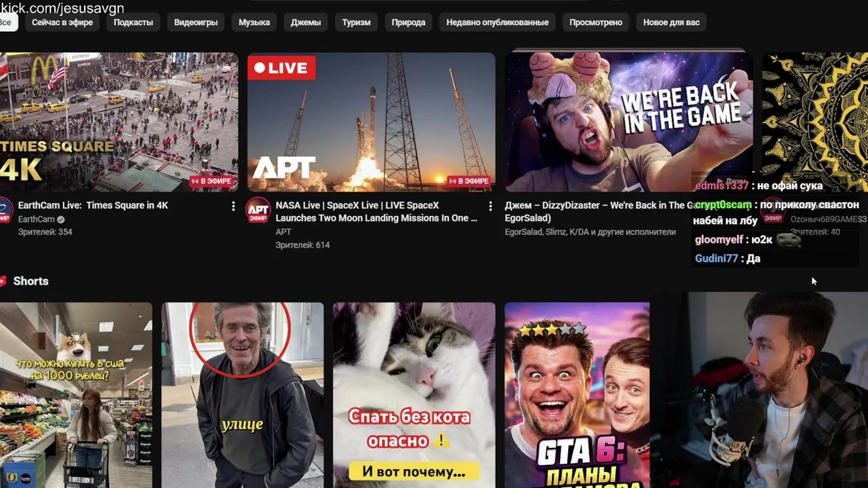The height and width of the screenshot is (488, 868).
Task: Click the Shorts section heading
Action: tap(31, 281)
